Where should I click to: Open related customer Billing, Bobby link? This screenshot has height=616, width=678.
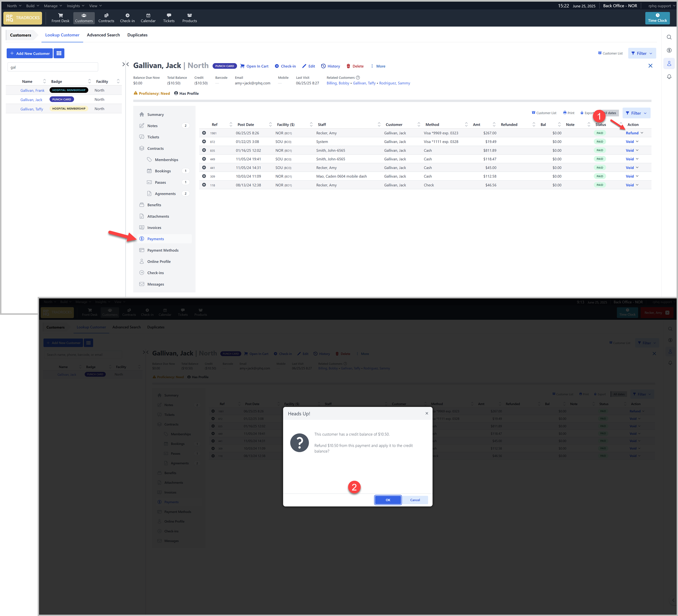coord(338,83)
